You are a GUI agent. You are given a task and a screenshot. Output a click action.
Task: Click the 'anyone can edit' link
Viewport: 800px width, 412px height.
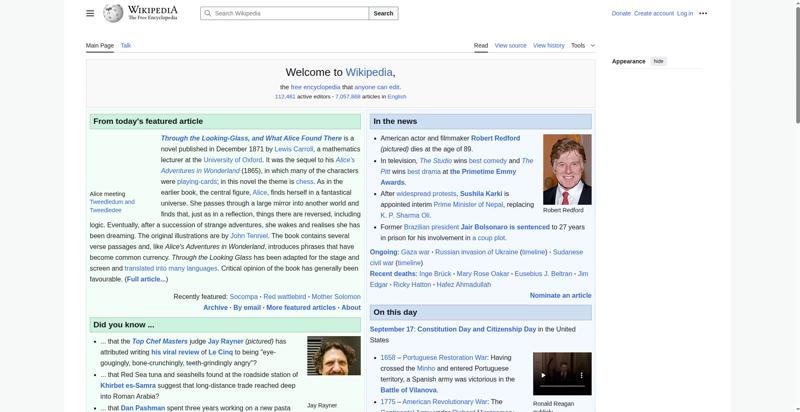(377, 87)
